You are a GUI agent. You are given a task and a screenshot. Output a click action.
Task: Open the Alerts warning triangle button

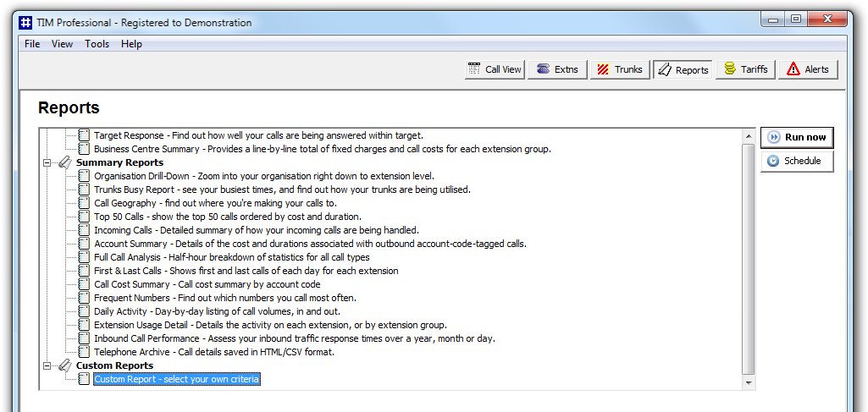point(808,69)
